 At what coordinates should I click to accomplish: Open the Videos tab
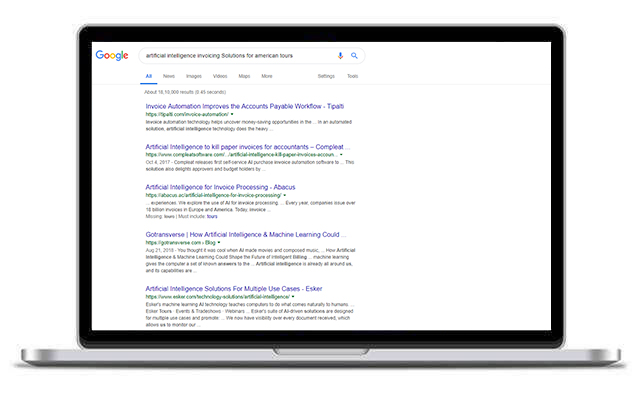coord(220,76)
